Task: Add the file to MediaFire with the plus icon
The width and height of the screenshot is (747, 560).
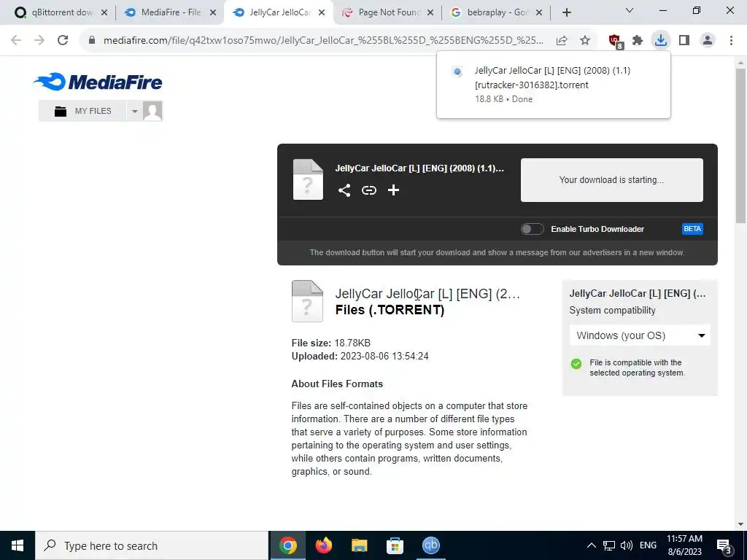Action: pos(393,190)
